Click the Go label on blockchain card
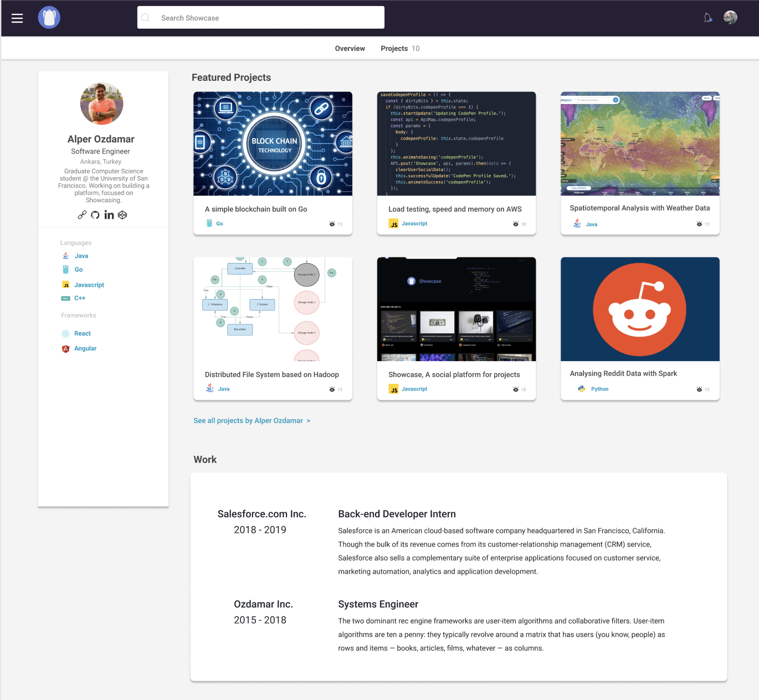Viewport: 759px width, 700px height. [219, 224]
